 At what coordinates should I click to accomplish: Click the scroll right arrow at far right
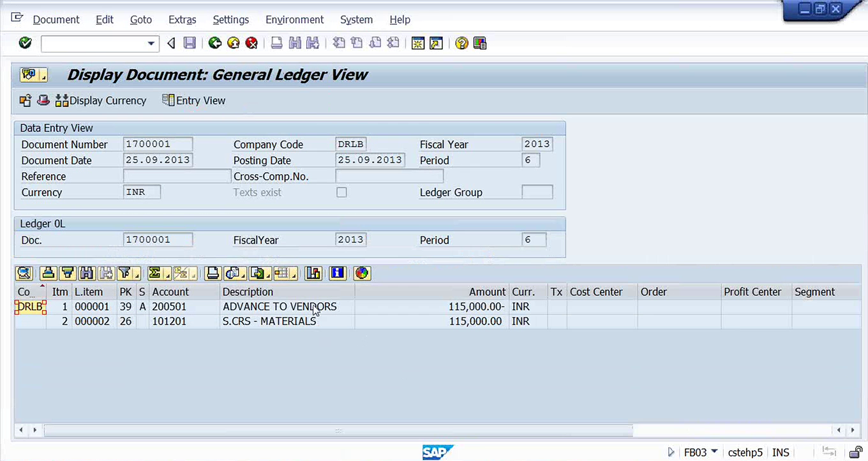pos(851,430)
